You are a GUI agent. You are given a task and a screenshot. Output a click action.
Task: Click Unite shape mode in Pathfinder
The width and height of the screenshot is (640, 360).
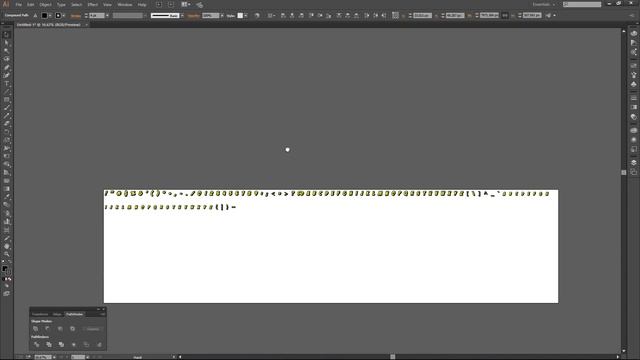point(36,329)
